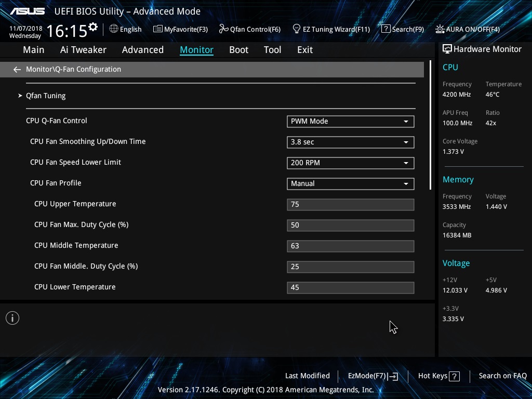The width and height of the screenshot is (532, 399).
Task: Open CPU Fan Smoothing Up/Down Time dropdown
Action: coord(351,142)
